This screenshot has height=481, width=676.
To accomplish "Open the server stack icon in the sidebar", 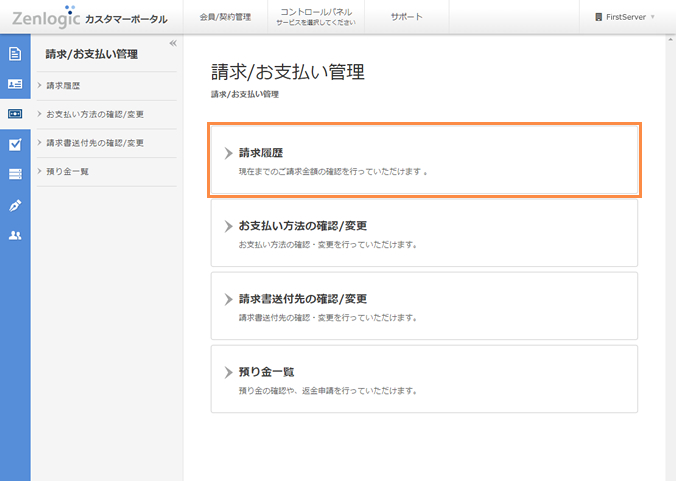I will click(15, 174).
